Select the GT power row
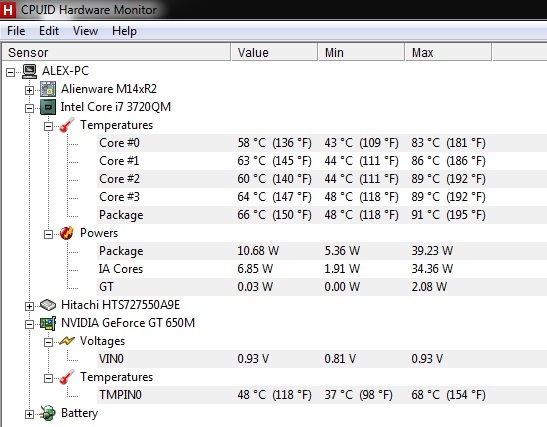Screen dimensions: 547x427 [322, 287]
